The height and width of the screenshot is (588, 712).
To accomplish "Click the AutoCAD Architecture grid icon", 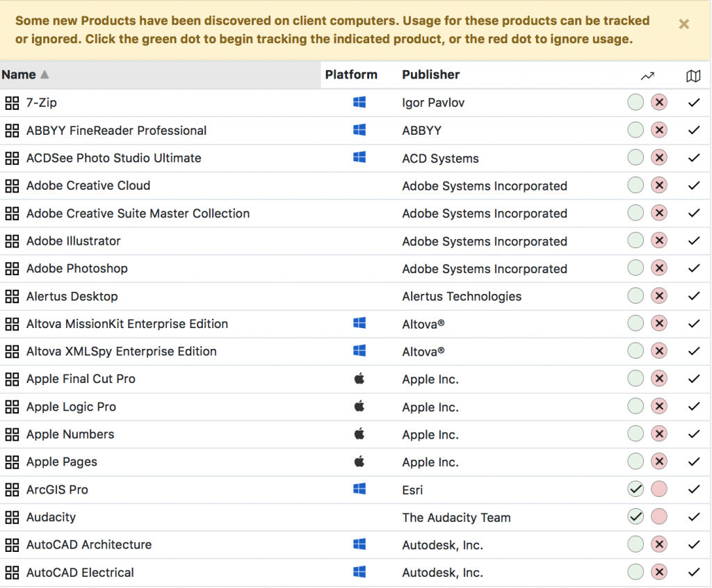I will coord(13,546).
